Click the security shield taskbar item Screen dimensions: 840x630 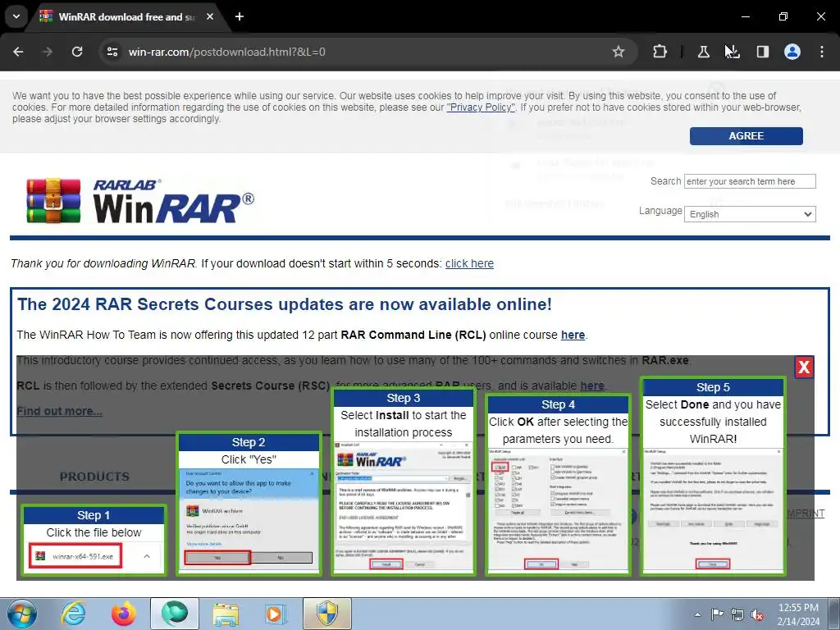327,614
